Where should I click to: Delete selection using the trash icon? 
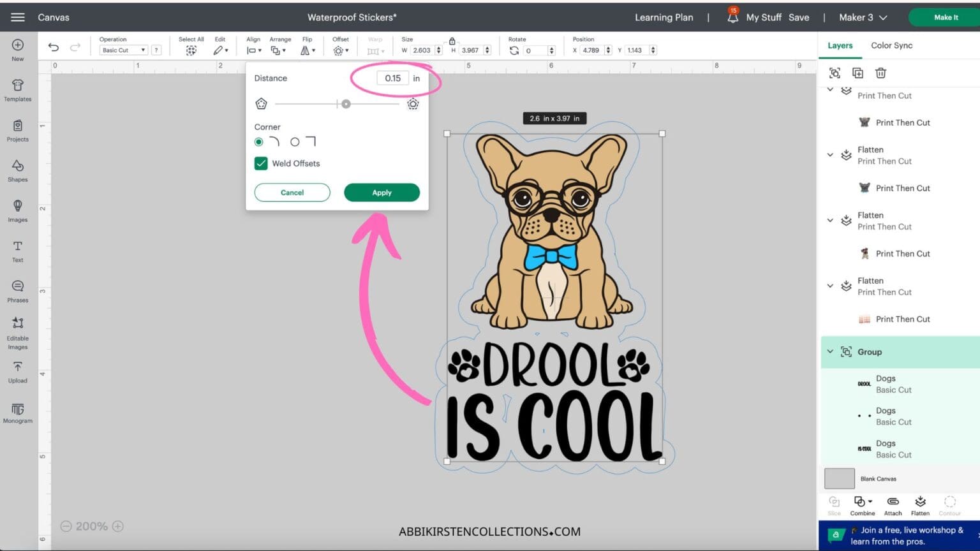881,73
